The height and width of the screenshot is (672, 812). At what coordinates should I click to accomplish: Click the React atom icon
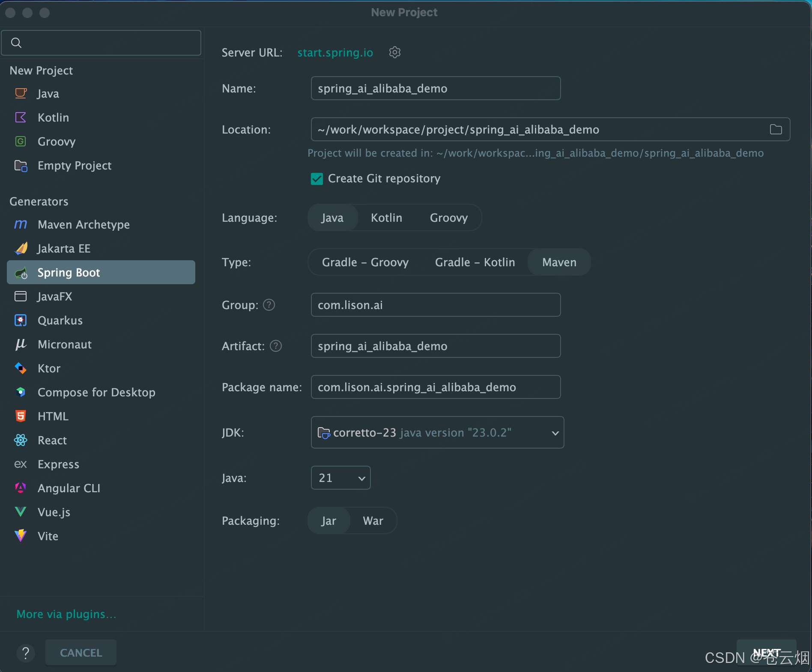pos(21,440)
